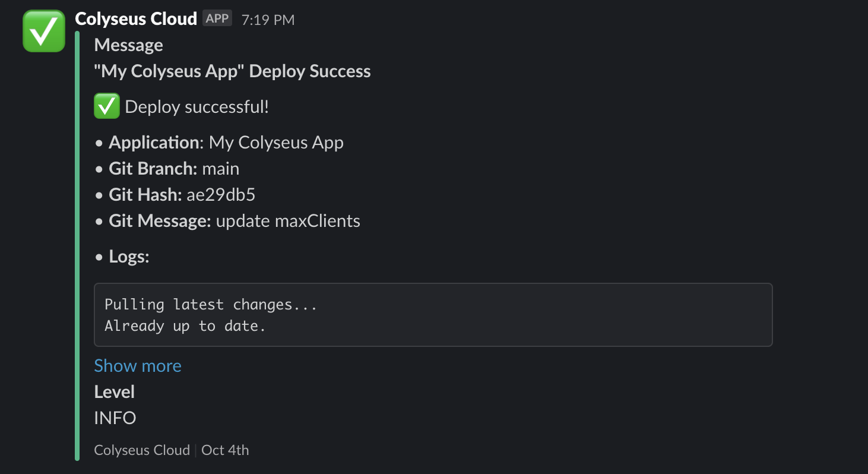Click the Git Hash value ae29db5

[x=221, y=195]
